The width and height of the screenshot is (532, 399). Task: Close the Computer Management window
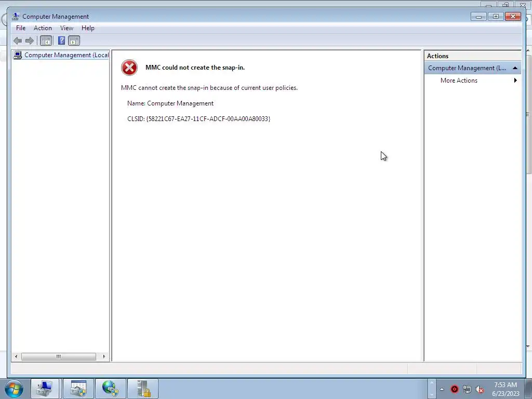point(513,17)
